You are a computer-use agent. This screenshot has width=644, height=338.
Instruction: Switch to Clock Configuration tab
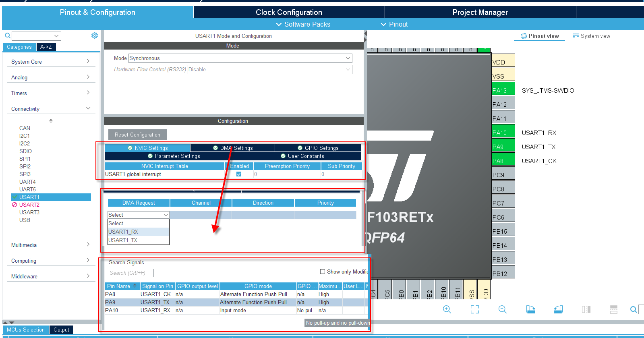[289, 12]
